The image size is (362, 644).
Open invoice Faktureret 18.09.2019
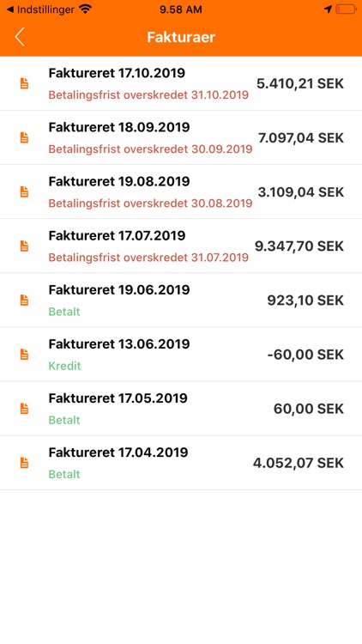181,137
